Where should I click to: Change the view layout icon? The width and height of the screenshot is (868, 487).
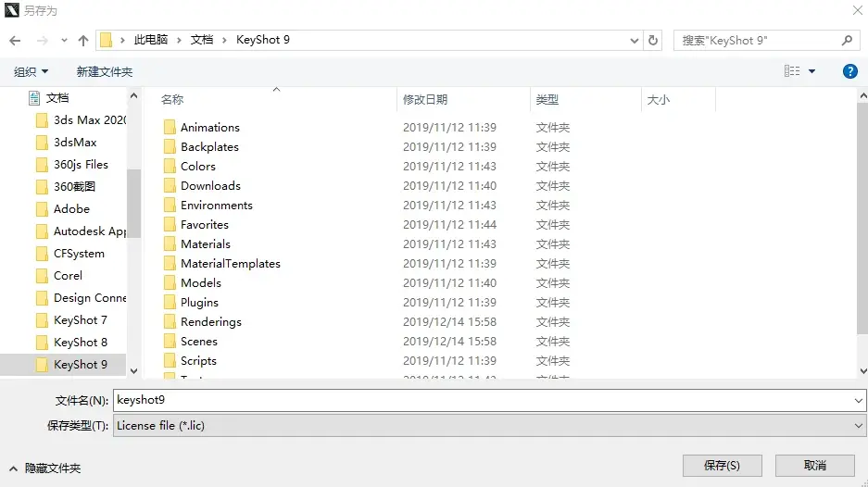[x=792, y=71]
